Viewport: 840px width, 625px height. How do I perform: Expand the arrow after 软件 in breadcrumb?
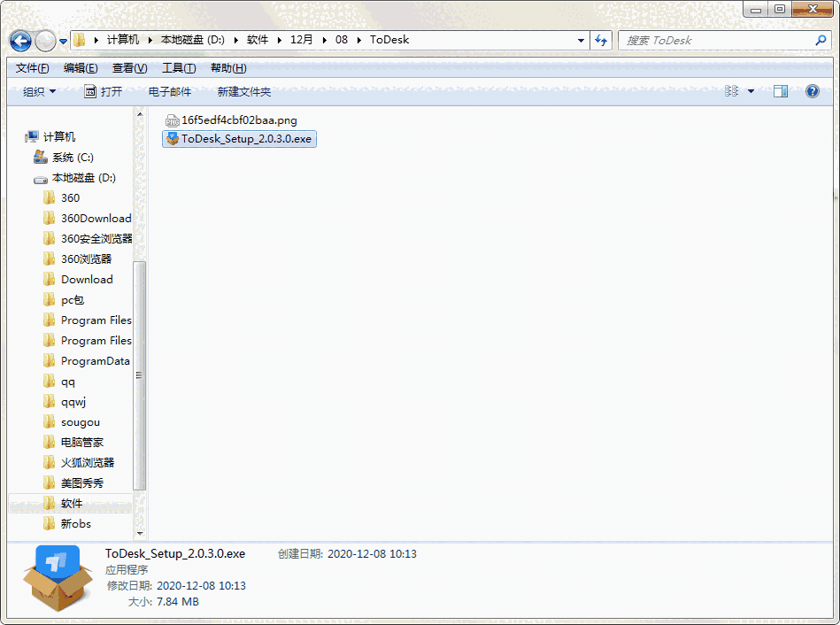(279, 40)
